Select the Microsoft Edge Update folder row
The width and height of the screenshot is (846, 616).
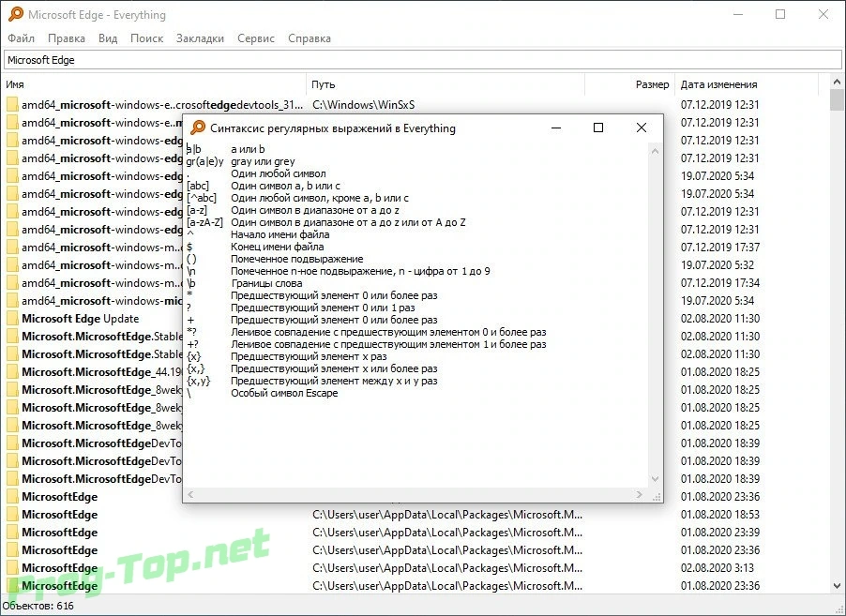click(81, 318)
